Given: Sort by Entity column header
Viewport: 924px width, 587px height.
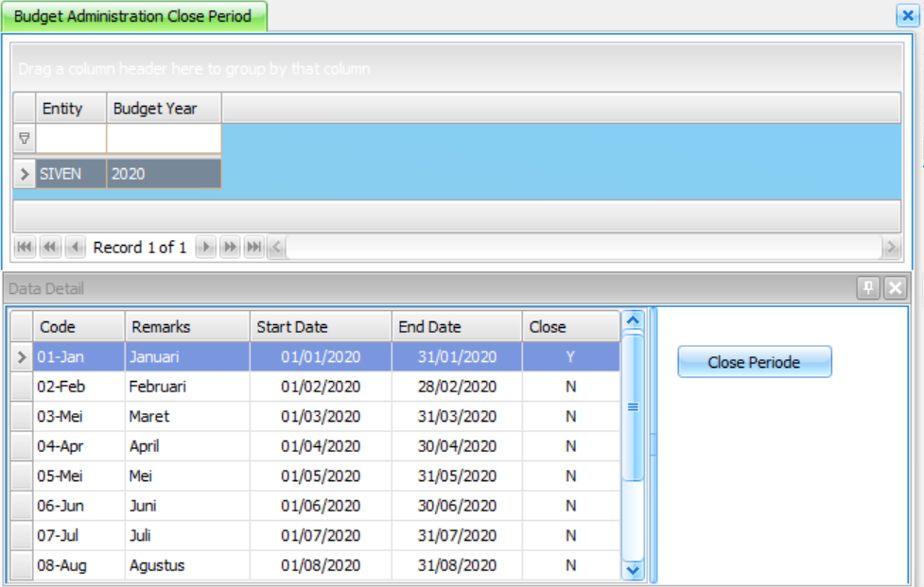Looking at the screenshot, I should coord(71,109).
